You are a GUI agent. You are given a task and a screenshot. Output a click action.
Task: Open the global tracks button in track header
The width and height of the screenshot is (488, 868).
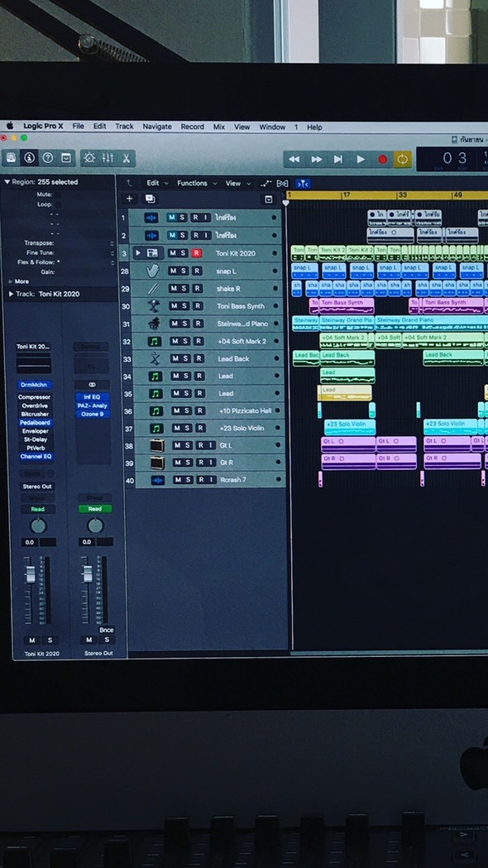pyautogui.click(x=268, y=199)
